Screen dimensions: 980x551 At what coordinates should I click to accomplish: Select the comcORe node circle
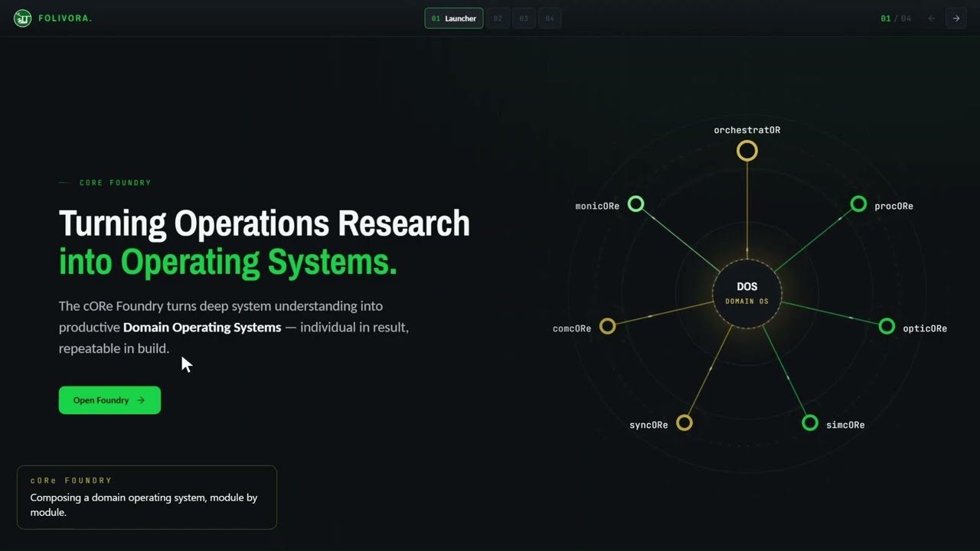[607, 326]
